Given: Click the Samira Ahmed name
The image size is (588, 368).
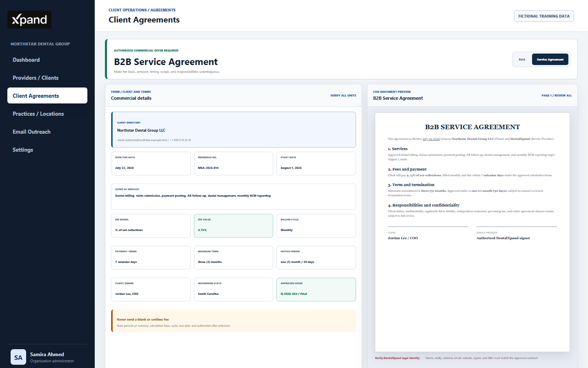Looking at the screenshot, I should point(47,355).
